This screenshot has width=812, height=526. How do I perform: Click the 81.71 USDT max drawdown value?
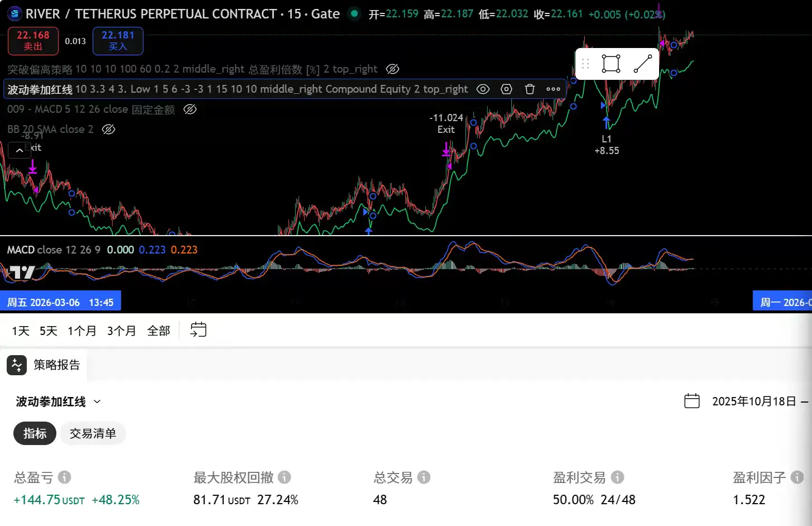coord(222,500)
